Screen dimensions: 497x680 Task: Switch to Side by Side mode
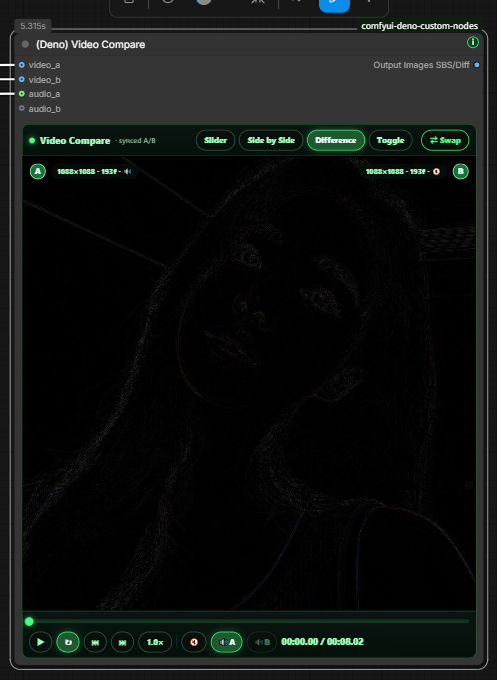pos(271,141)
